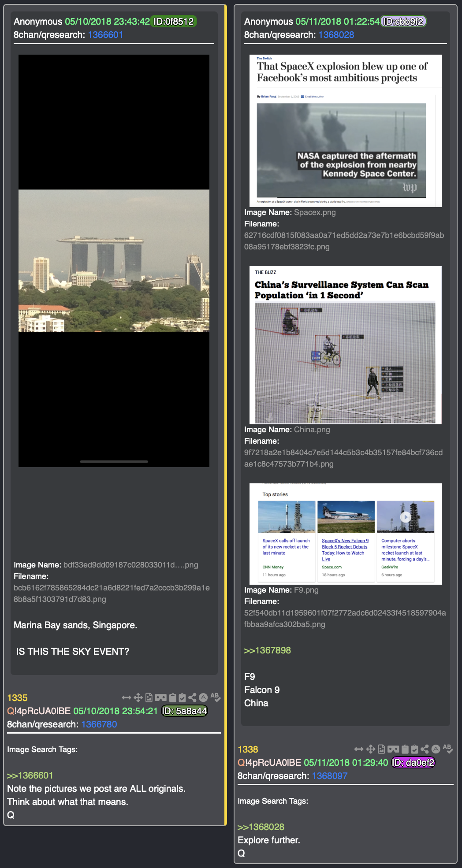Click image name Spacex.png
462x868 pixels.
(315, 212)
